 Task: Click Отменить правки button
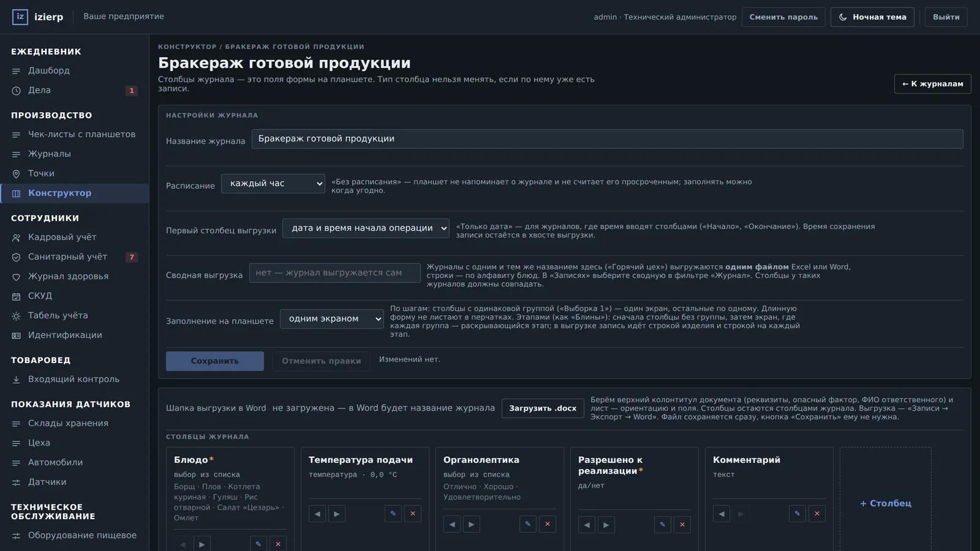pyautogui.click(x=322, y=361)
